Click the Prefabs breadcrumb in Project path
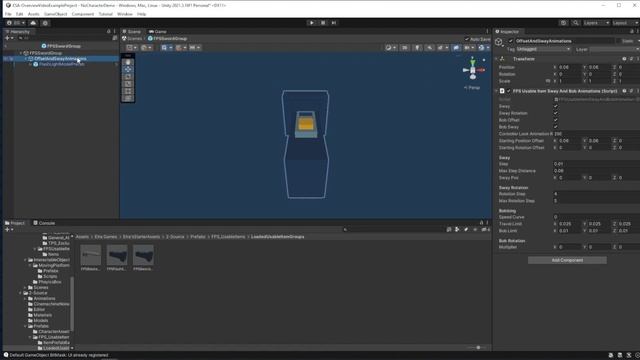 coord(198,237)
